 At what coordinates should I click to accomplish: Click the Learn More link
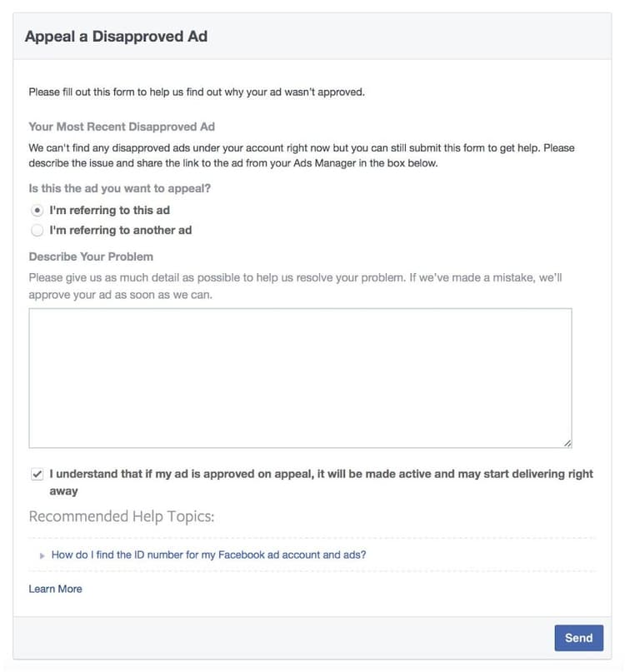[55, 589]
